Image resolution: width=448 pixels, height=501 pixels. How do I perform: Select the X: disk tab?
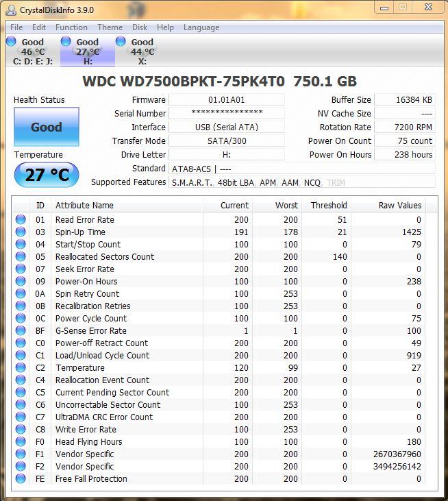click(x=142, y=51)
